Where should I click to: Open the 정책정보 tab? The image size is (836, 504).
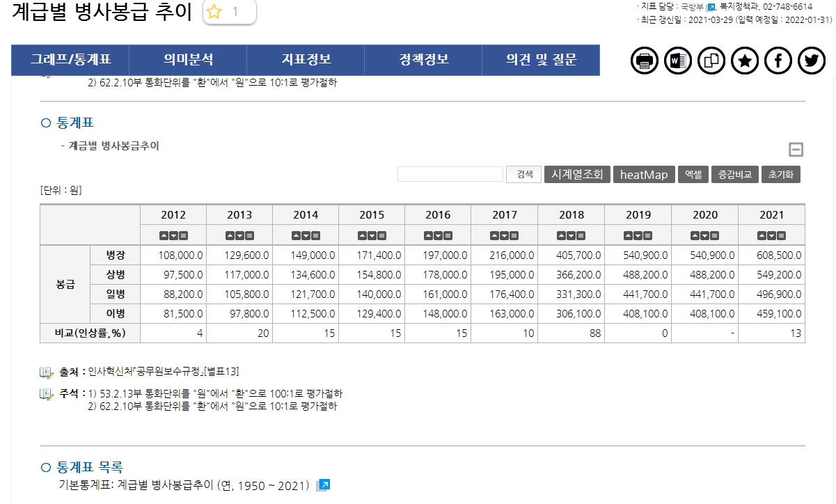[423, 60]
